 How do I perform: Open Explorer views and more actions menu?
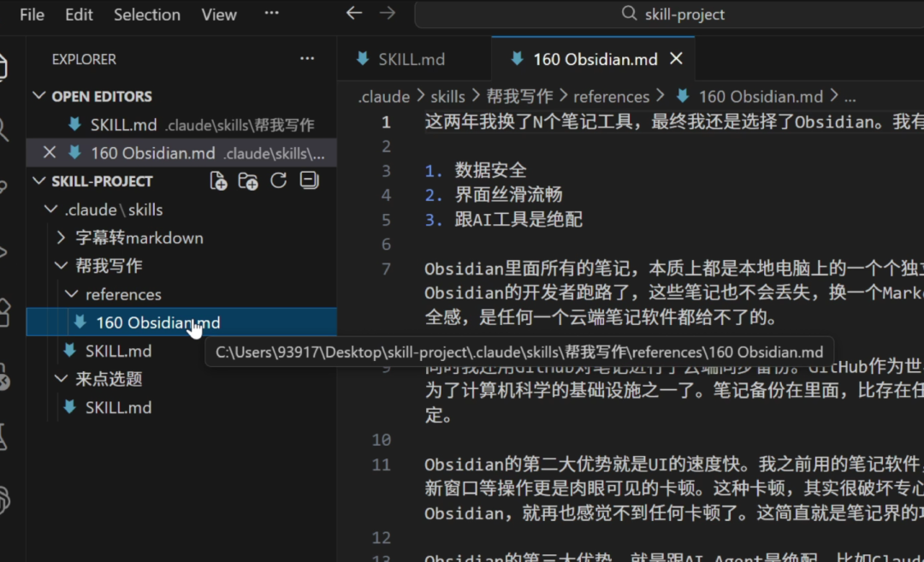[307, 58]
